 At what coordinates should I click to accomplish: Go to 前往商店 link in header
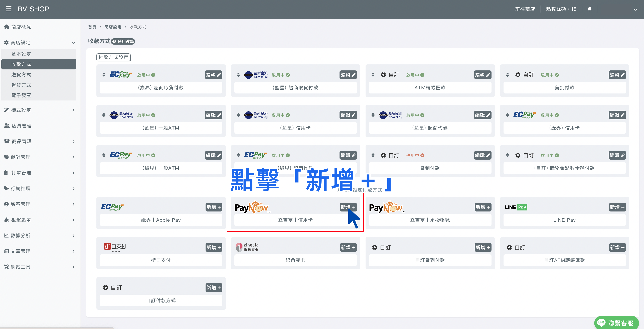click(525, 9)
